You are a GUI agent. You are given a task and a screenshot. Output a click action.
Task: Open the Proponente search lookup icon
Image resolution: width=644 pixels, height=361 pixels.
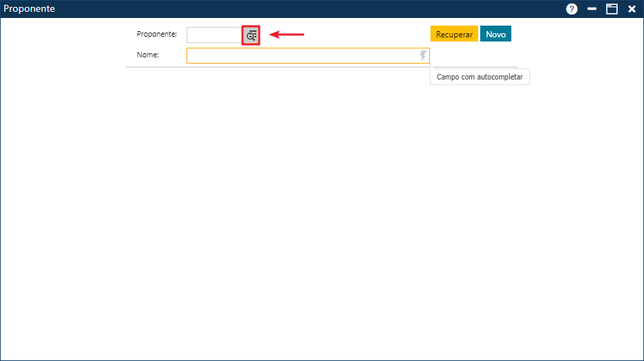pos(251,35)
